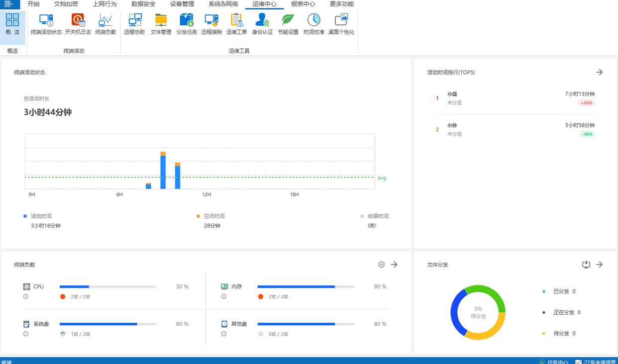Open 终端负载 settings gear icon

(381, 265)
